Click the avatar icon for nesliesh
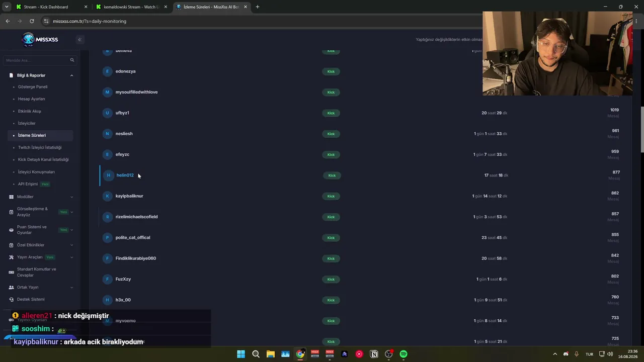Screen dimensions: 644x362 coord(107,134)
